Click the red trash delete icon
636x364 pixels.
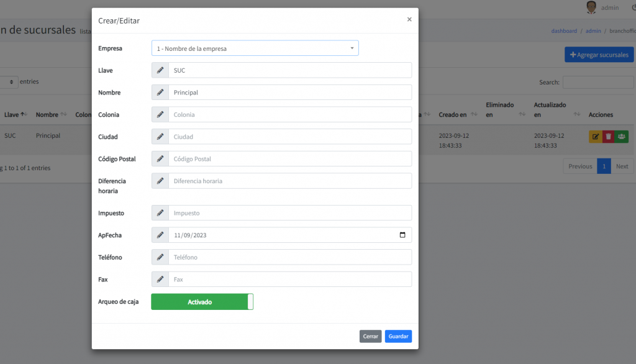pyautogui.click(x=609, y=137)
